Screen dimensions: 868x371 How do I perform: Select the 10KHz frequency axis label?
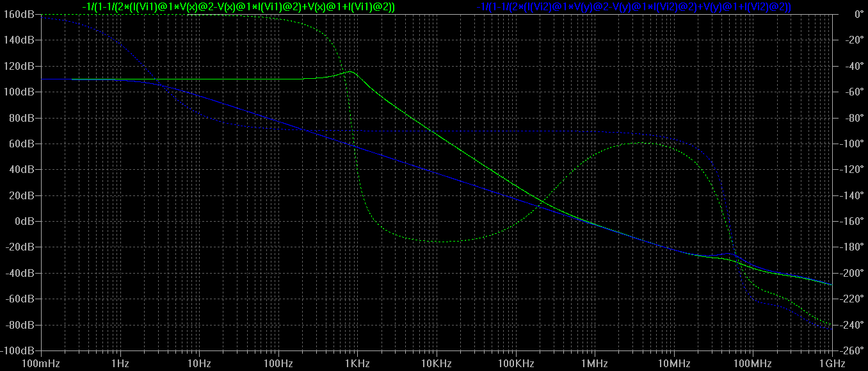pos(437,364)
